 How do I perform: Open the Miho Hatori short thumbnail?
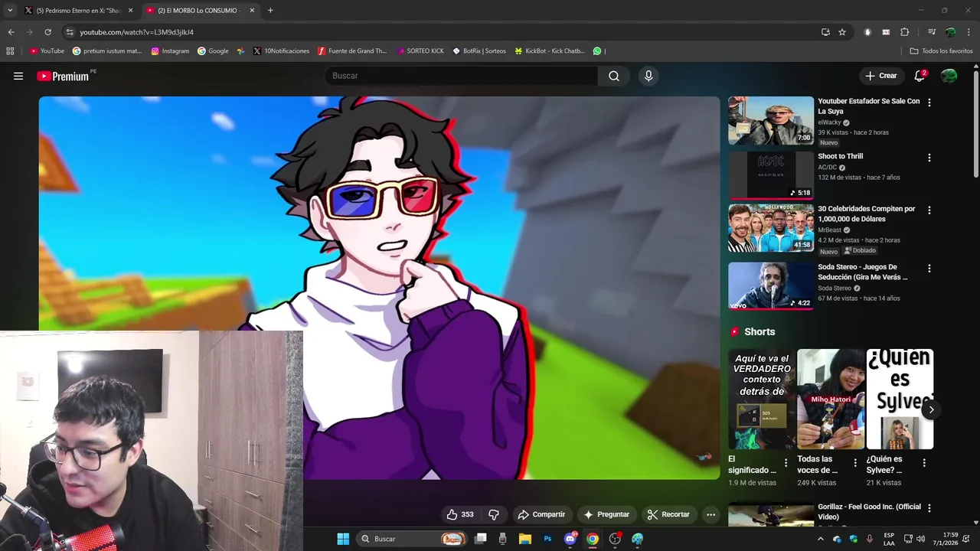point(831,399)
